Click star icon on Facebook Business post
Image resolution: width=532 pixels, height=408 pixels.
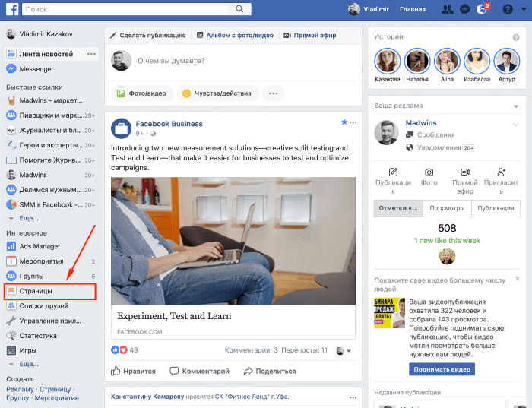pos(344,122)
